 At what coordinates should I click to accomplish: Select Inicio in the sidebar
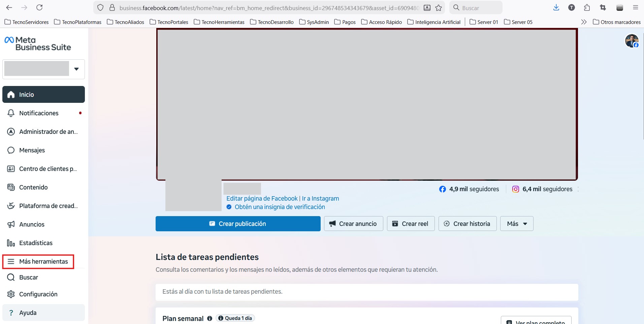point(43,95)
